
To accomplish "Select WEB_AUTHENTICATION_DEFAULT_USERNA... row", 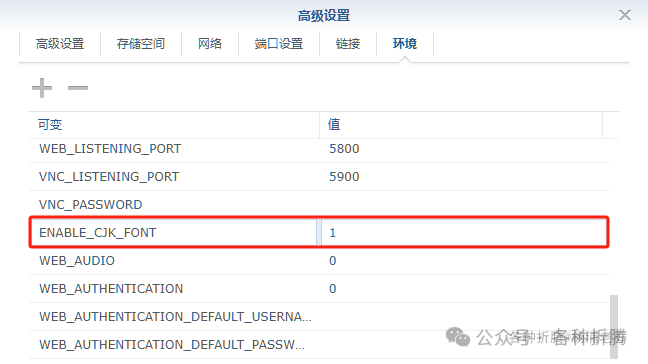I will point(319,316).
